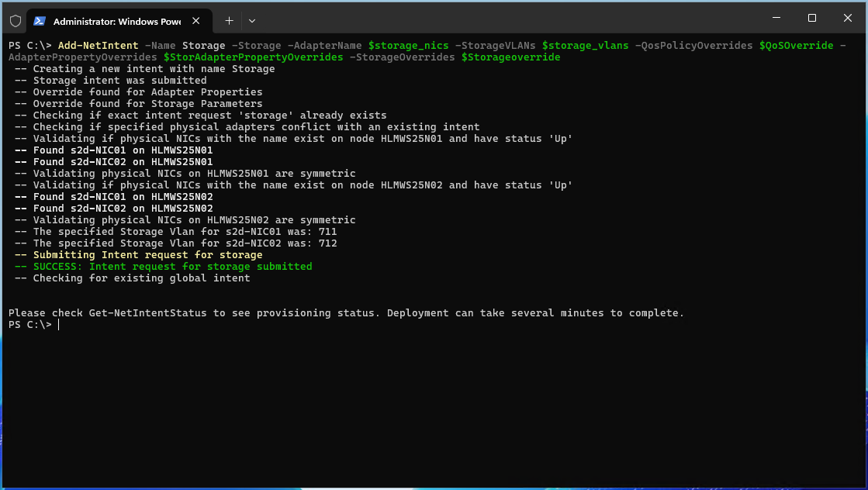Select the Administrator: Windows PowerShell tab

[116, 21]
